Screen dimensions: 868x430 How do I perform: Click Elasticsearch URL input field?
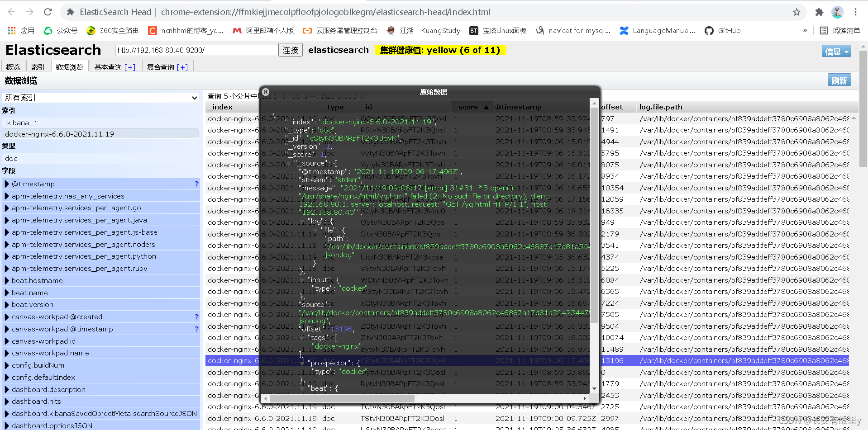click(196, 50)
